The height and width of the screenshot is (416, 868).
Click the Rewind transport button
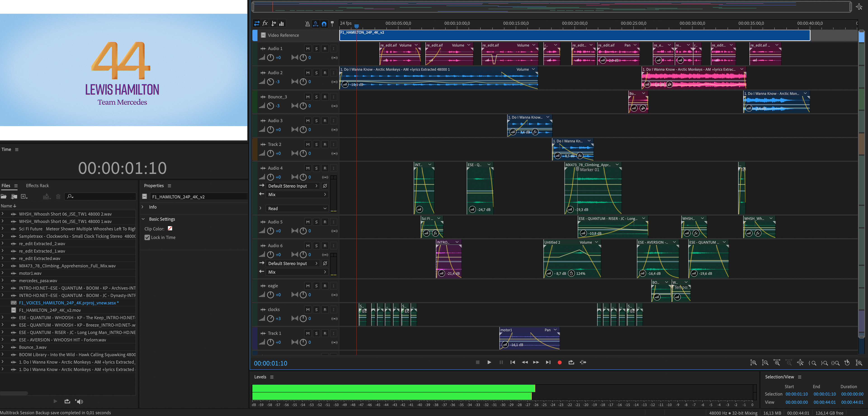[525, 362]
